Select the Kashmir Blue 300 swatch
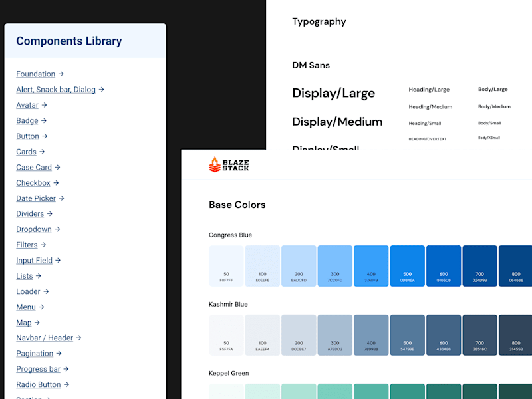 click(335, 335)
